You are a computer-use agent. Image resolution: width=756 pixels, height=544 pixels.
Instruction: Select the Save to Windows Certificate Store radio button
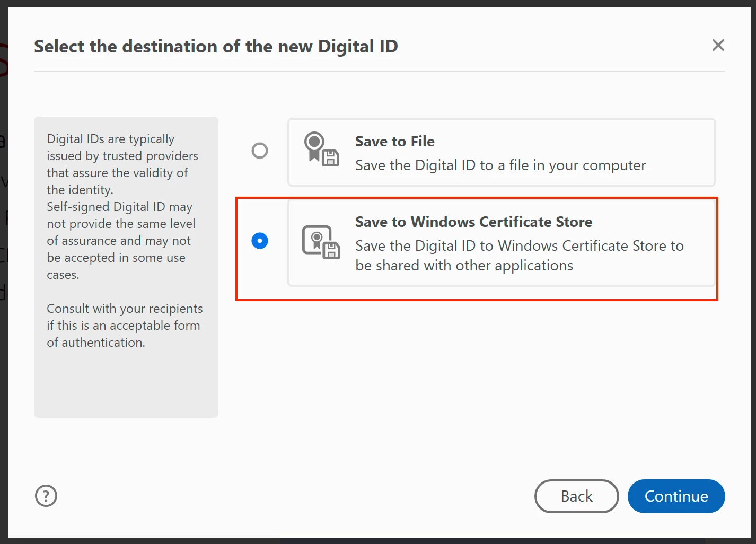pyautogui.click(x=260, y=241)
